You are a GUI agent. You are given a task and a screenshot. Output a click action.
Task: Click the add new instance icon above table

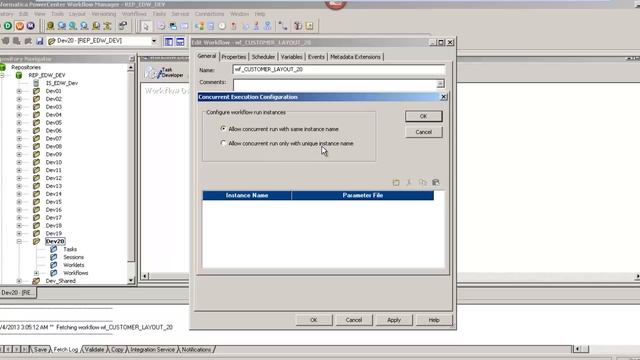point(396,182)
